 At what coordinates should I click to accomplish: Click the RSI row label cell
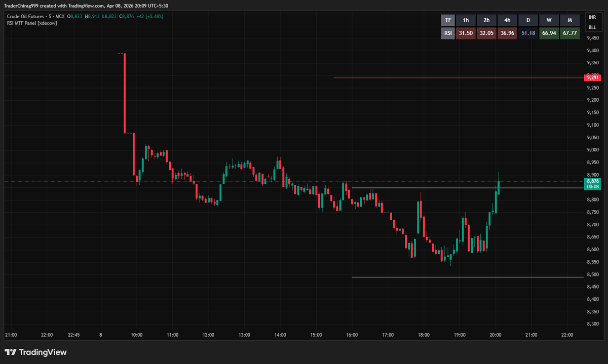[x=447, y=33]
